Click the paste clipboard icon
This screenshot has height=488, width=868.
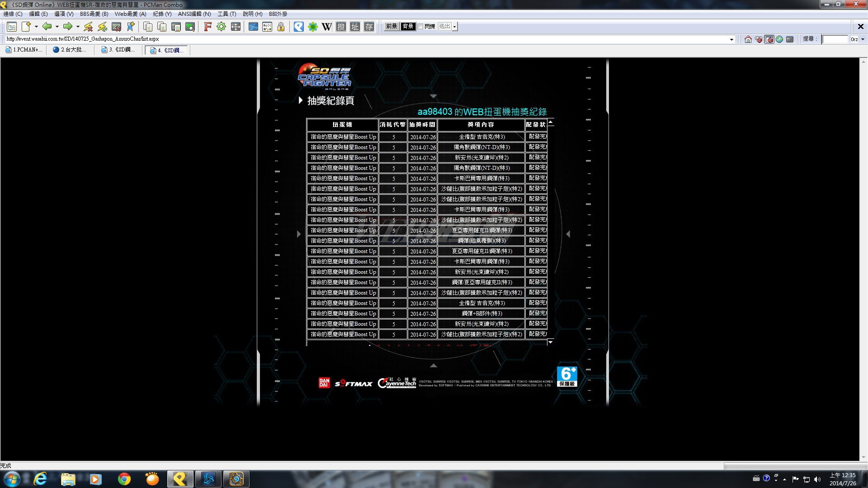[162, 27]
